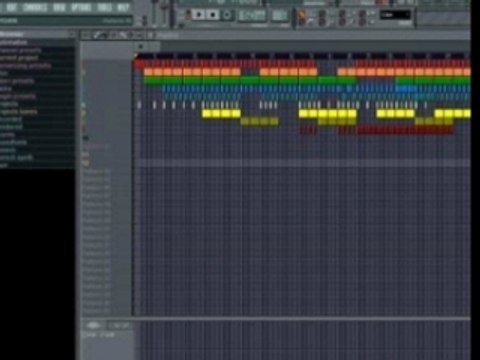Viewport: 480px width, 360px height.
Task: Open Rendered folder in Browser
Action: (x=11, y=127)
